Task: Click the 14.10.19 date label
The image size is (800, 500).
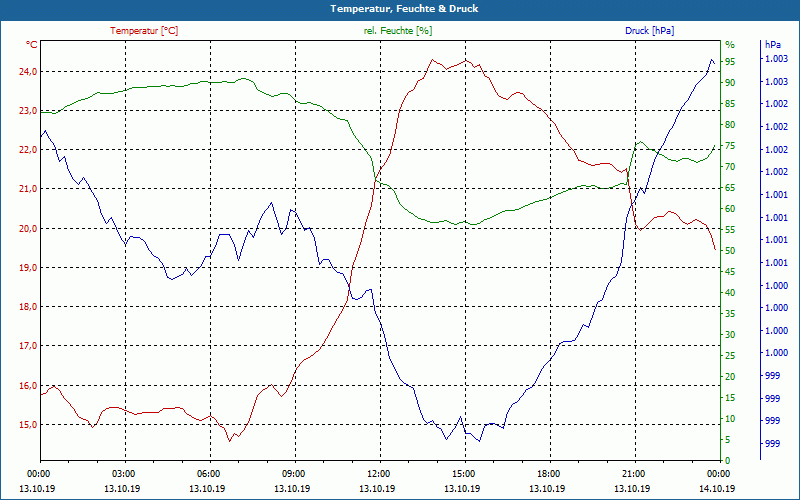Action: pos(717,489)
